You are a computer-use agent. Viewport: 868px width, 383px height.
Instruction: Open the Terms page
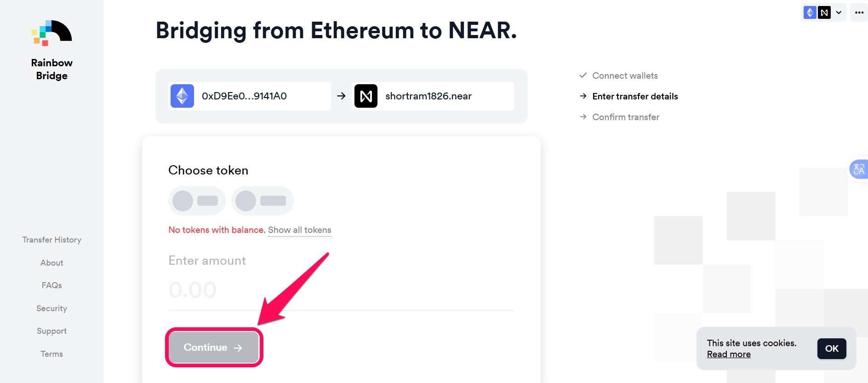click(x=51, y=354)
